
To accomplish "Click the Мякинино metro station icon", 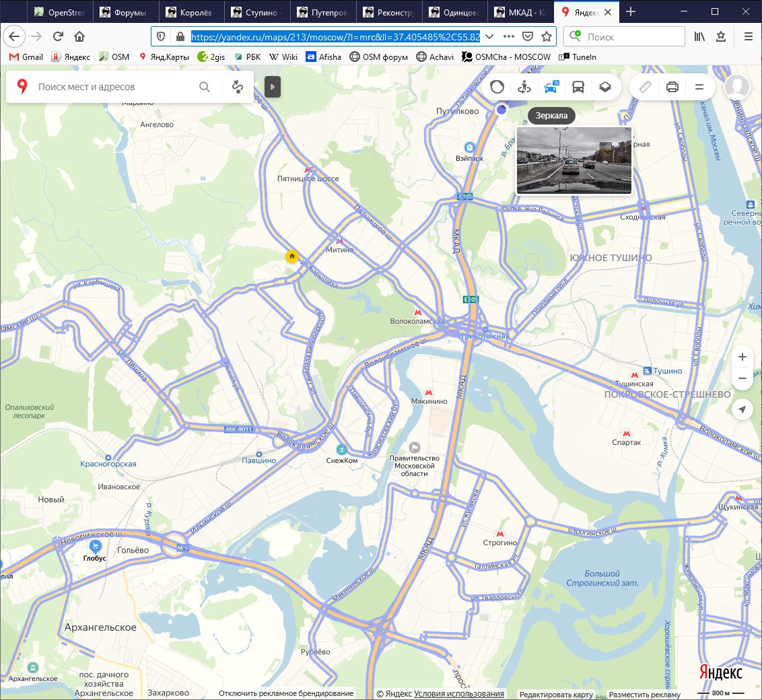I will point(429,392).
